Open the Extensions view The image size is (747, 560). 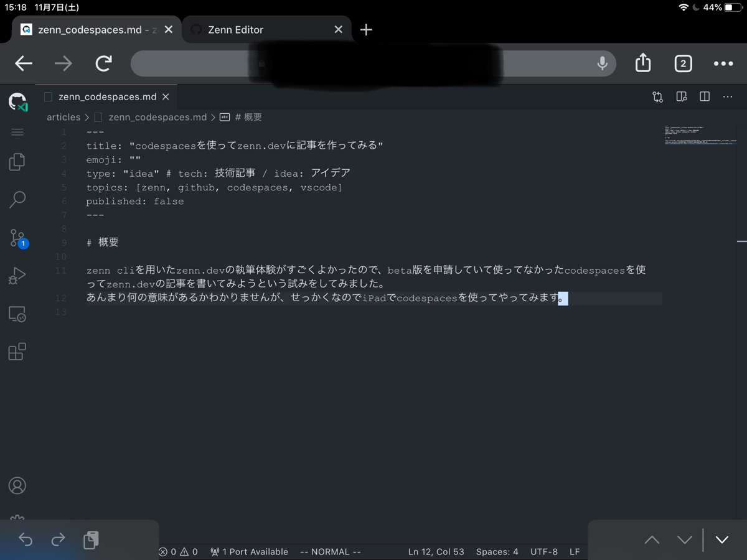tap(17, 352)
